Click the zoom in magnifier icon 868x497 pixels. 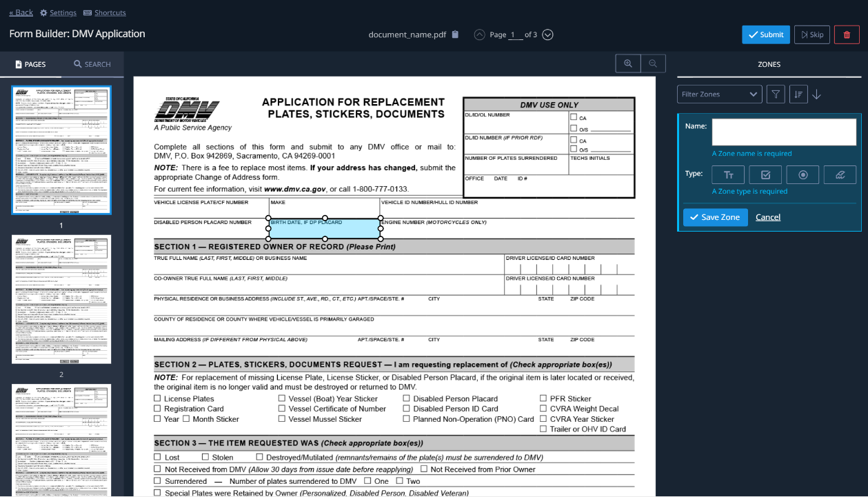pos(628,63)
